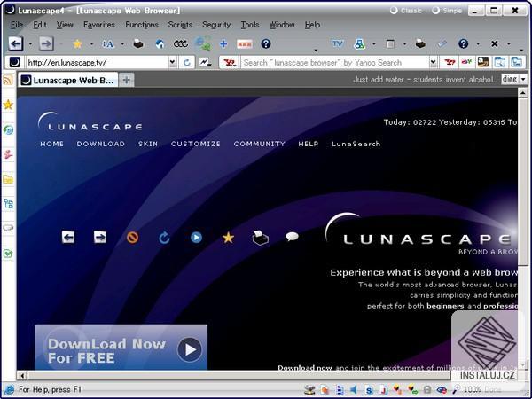Image resolution: width=532 pixels, height=399 pixels.
Task: Click the black X close-tab toolbar icon
Action: click(x=495, y=43)
